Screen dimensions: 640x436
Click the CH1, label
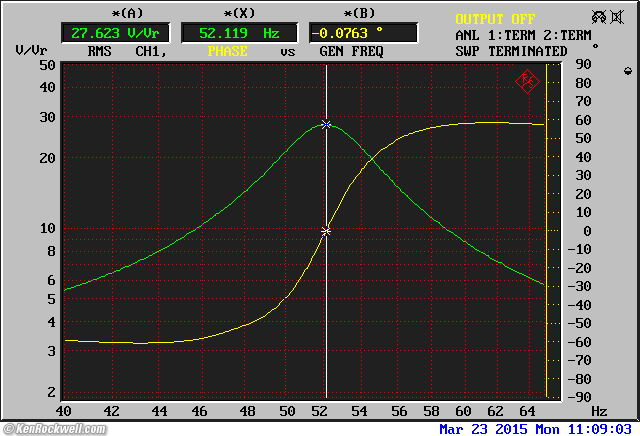(151, 51)
